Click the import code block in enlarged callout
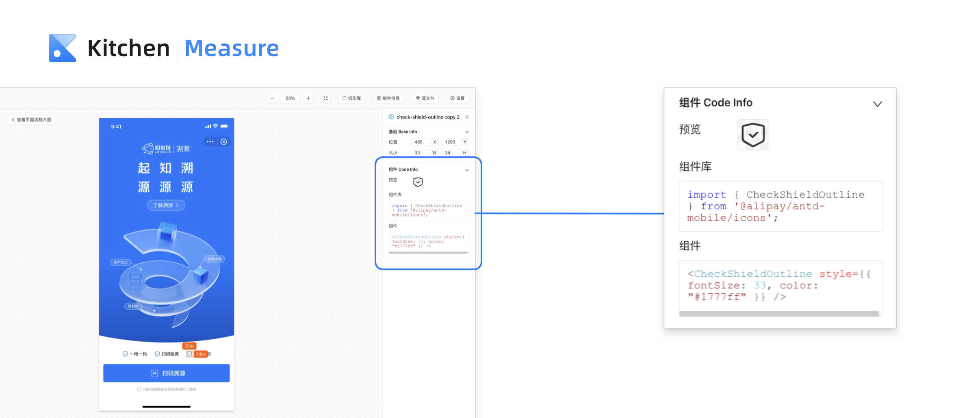 coord(781,206)
